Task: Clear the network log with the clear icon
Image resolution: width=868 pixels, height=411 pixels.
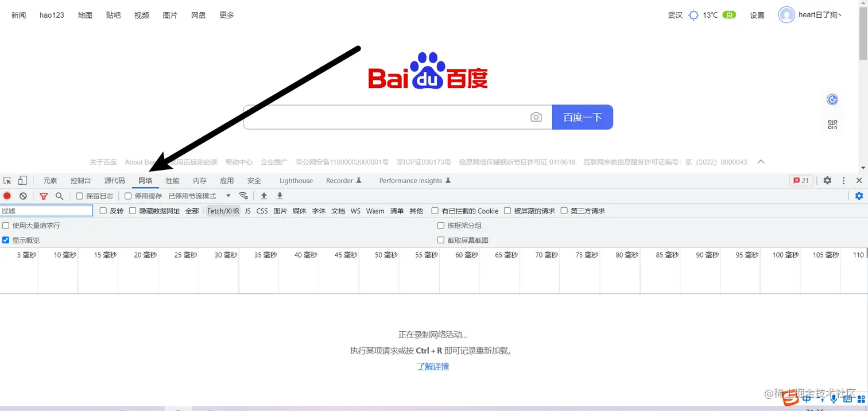Action: tap(23, 196)
